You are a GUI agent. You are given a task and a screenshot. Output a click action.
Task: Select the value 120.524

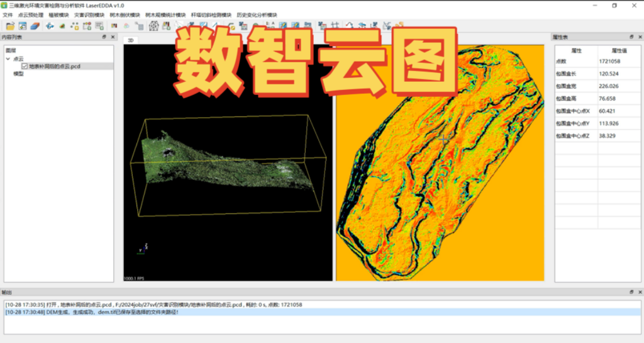(619, 74)
